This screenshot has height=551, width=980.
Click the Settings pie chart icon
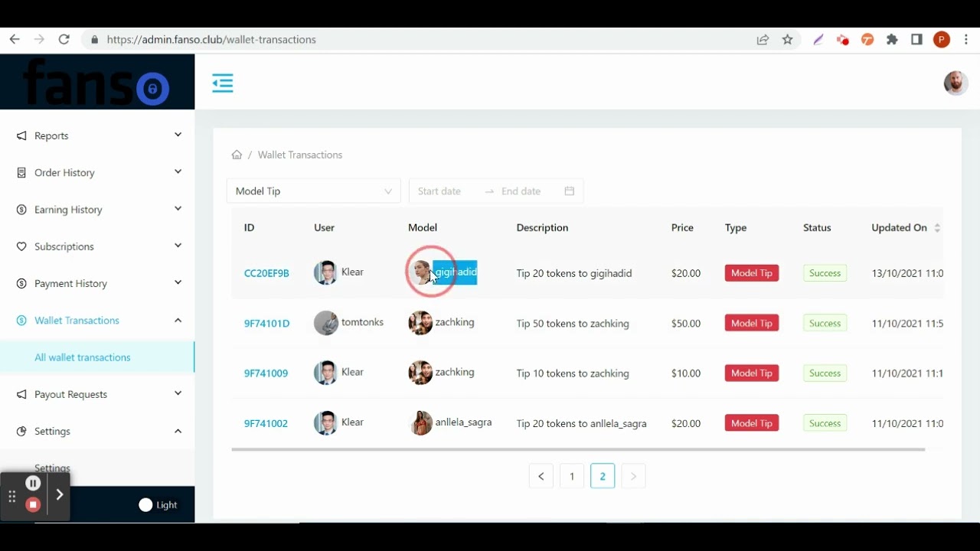(x=21, y=432)
